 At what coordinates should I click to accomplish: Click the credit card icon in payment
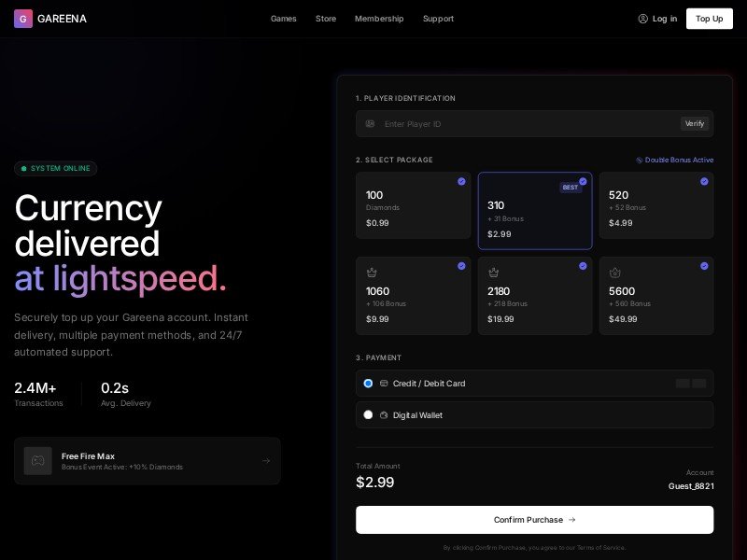[x=384, y=384]
